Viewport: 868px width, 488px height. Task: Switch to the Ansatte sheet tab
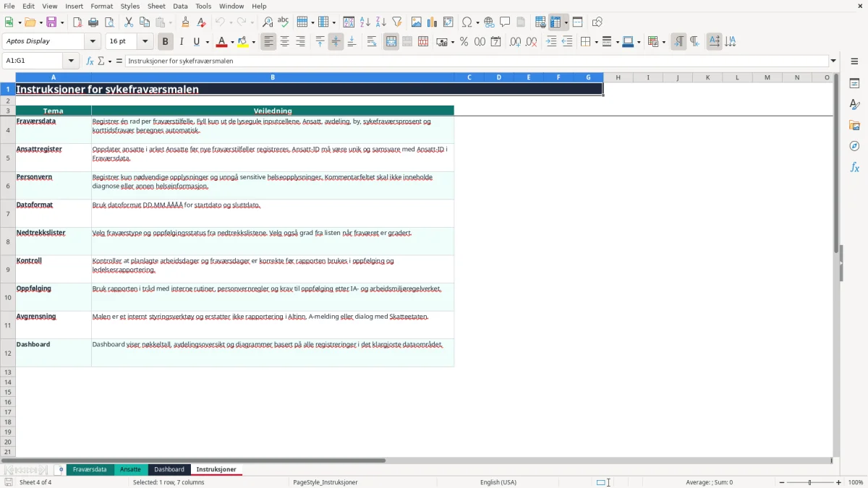coord(130,469)
